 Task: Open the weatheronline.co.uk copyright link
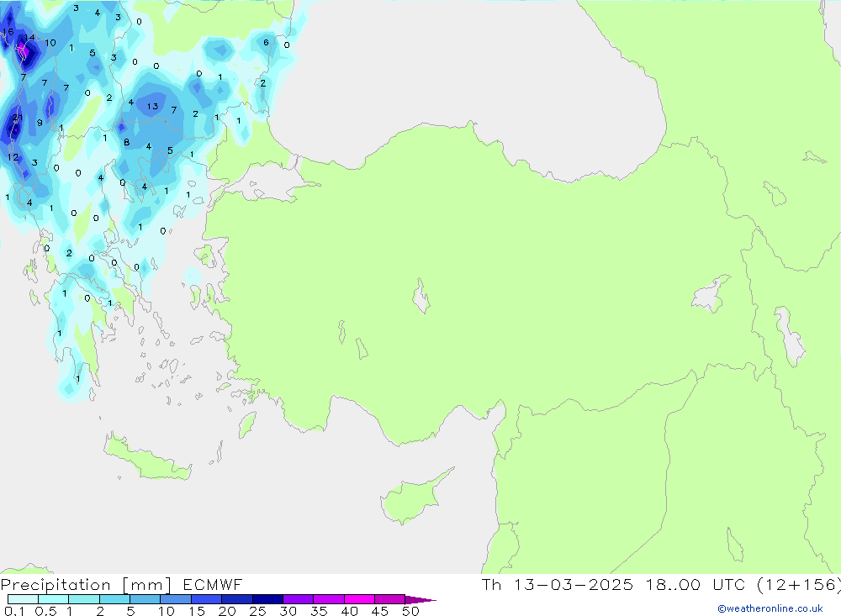tap(770, 608)
